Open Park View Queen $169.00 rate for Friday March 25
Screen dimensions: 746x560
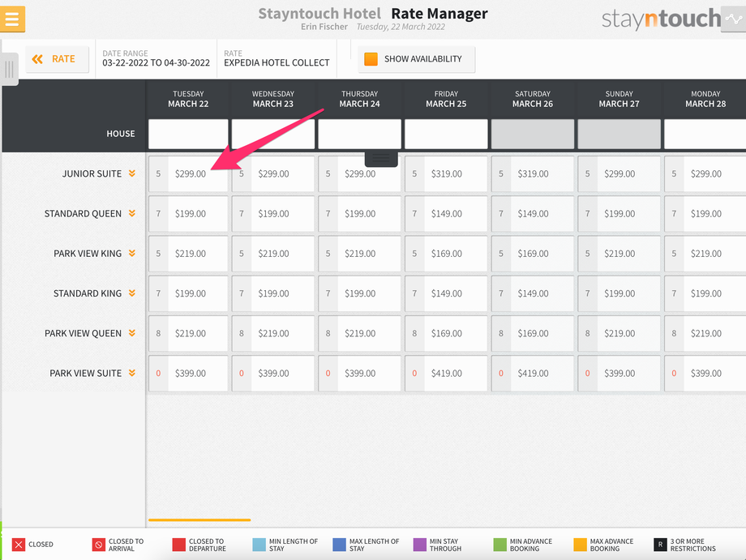pos(446,334)
